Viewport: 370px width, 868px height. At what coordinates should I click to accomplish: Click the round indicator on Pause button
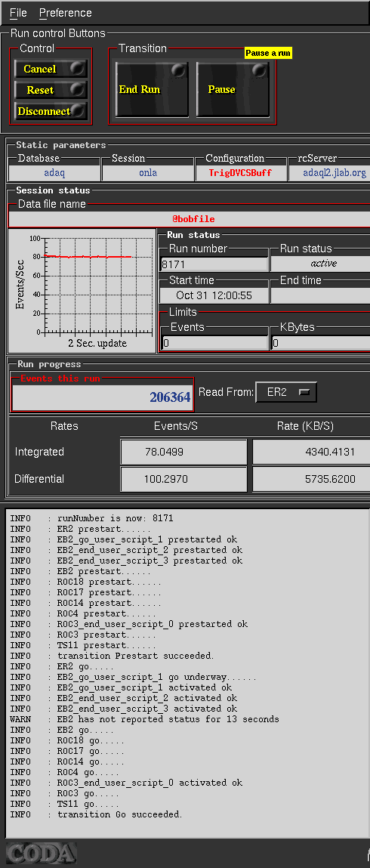pyautogui.click(x=259, y=70)
